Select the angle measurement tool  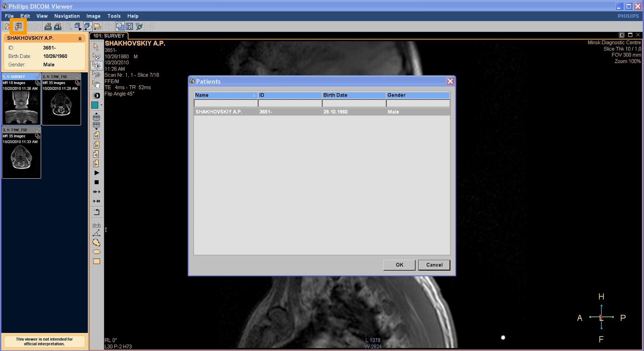coord(97,233)
